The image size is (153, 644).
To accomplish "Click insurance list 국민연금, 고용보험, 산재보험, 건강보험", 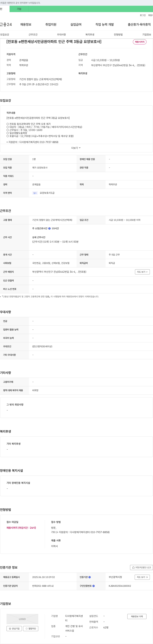I will click(x=51, y=263).
